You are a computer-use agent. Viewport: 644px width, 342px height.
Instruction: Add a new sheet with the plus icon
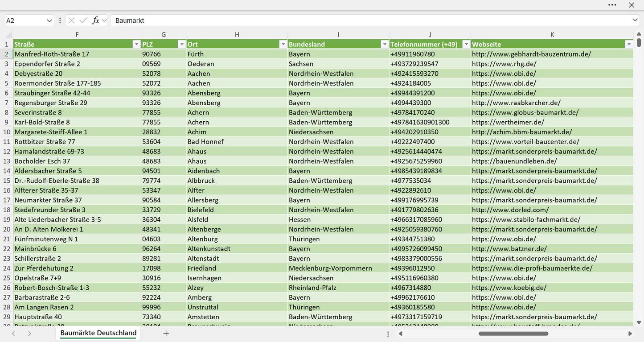(166, 333)
